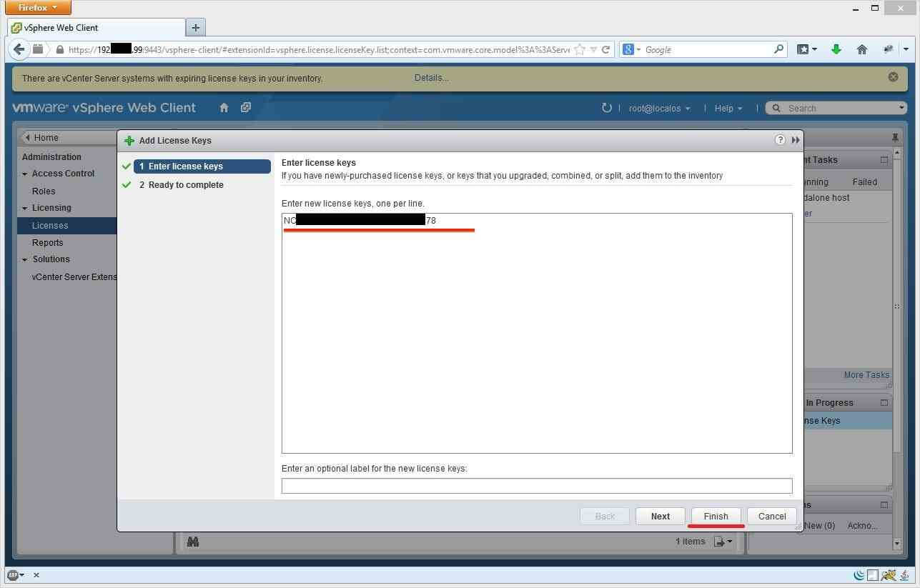This screenshot has width=920, height=588.
Task: Open help for Add License Keys dialog
Action: [x=780, y=140]
